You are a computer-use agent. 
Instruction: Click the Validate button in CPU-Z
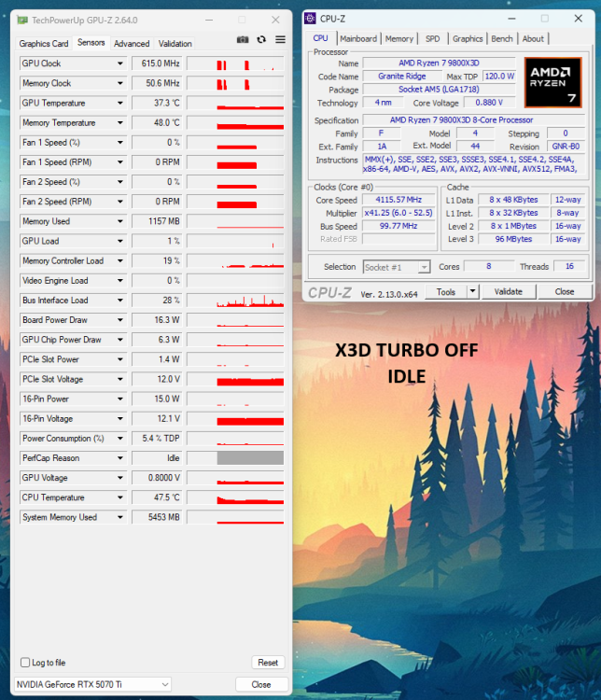tap(508, 291)
